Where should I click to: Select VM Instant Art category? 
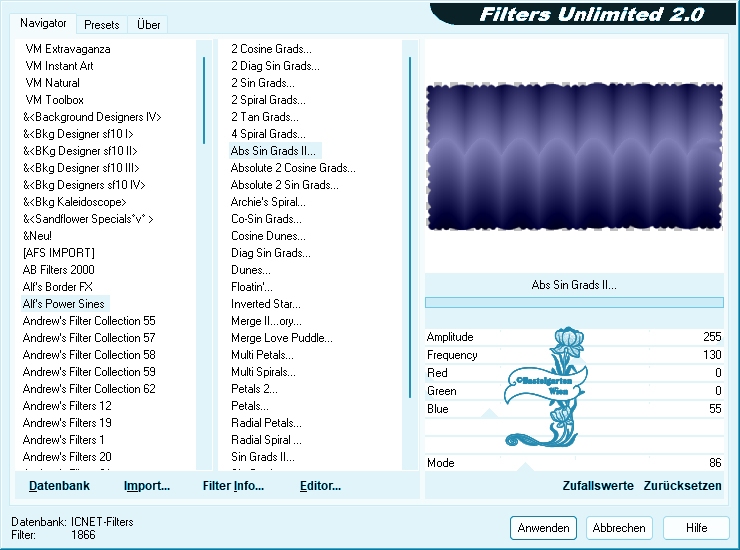pos(59,66)
